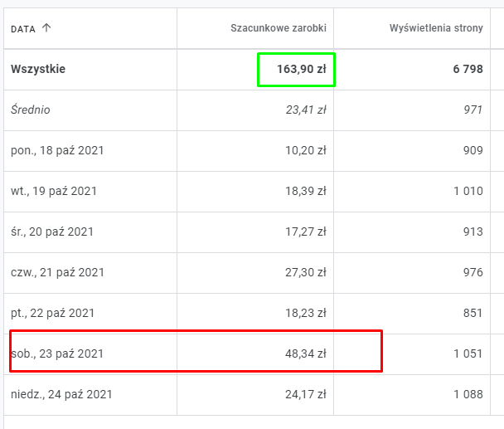Select the Wszystkie row label
Viewport: 504px width, 429px height.
pos(38,69)
